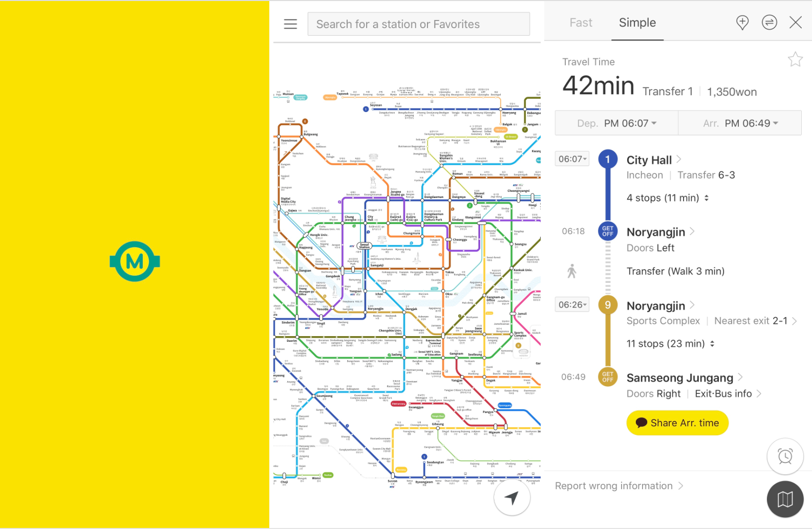Set an arrival alarm clock
The width and height of the screenshot is (812, 529).
(785, 456)
